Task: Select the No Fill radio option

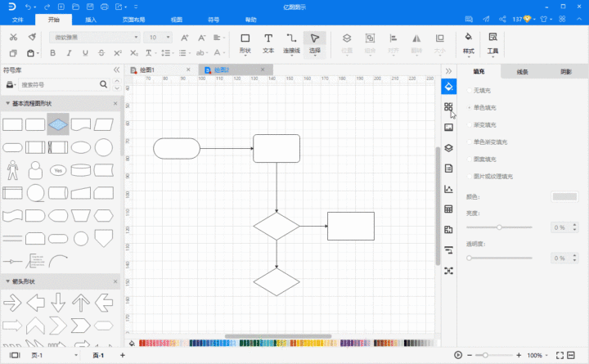Action: (479, 91)
